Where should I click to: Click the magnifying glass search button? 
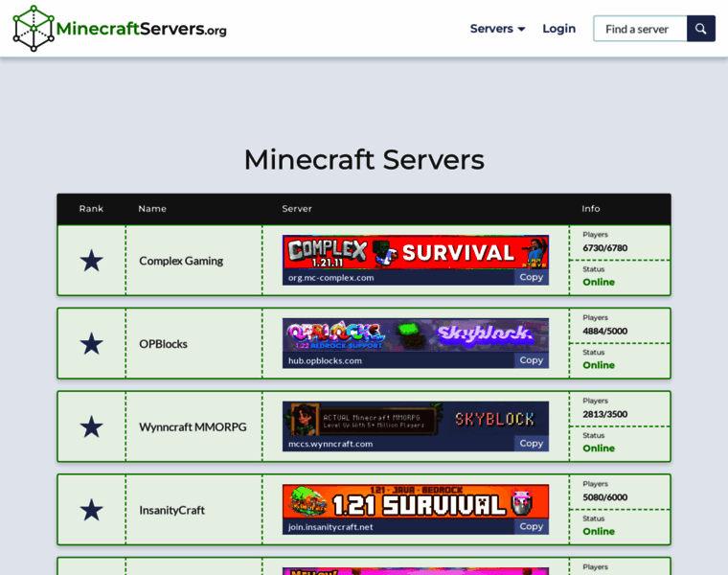pyautogui.click(x=701, y=29)
